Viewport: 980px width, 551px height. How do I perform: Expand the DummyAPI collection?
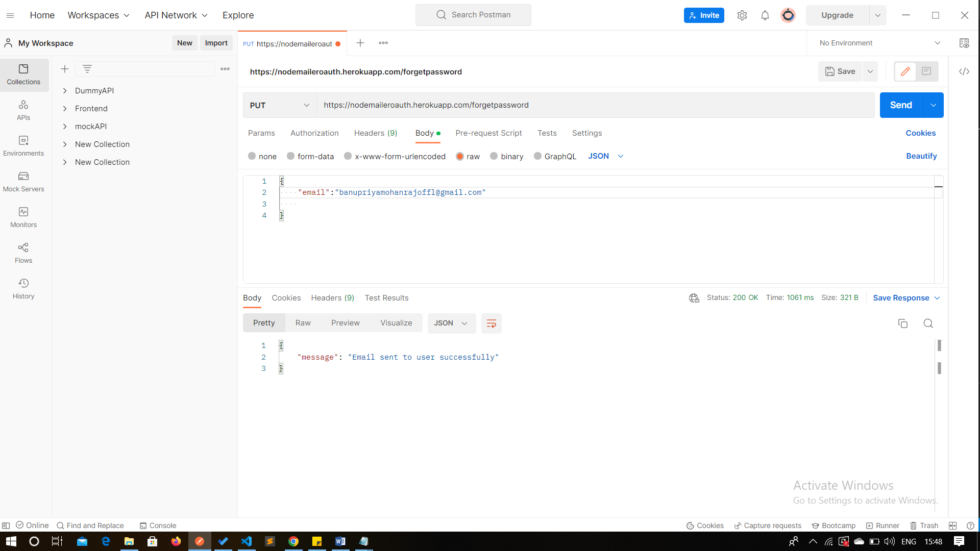click(65, 91)
